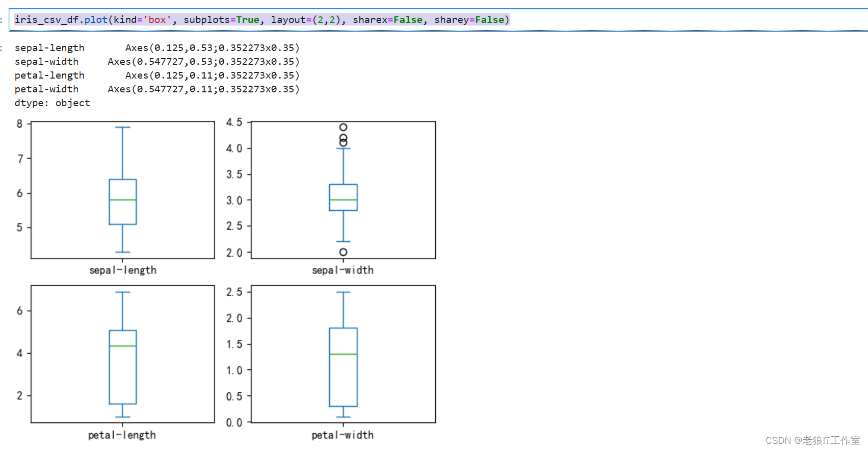Viewport: 868px width, 450px height.
Task: Select the 'box' string in code
Action: pos(157,20)
